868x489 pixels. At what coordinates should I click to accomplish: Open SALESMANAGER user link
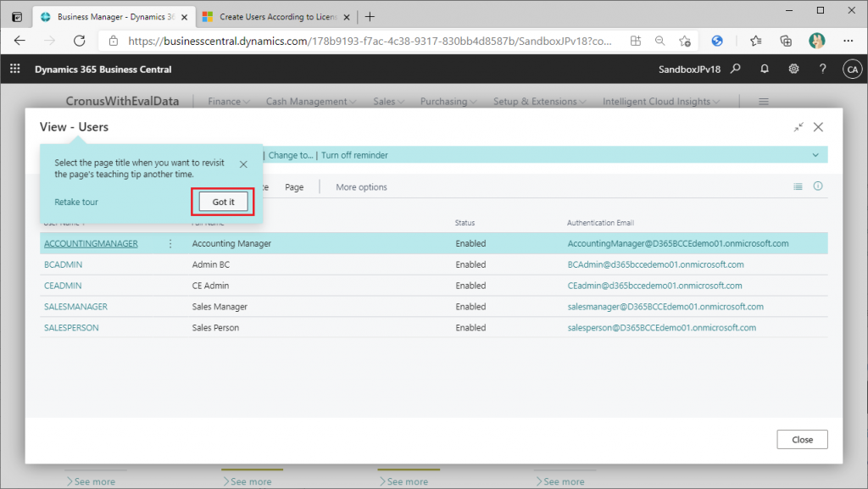[x=75, y=307]
